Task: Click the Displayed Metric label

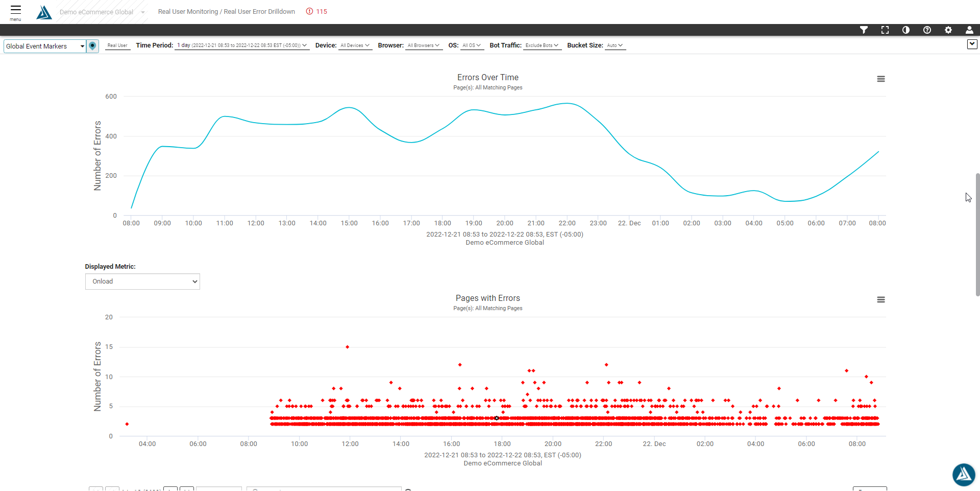Action: pos(110,267)
